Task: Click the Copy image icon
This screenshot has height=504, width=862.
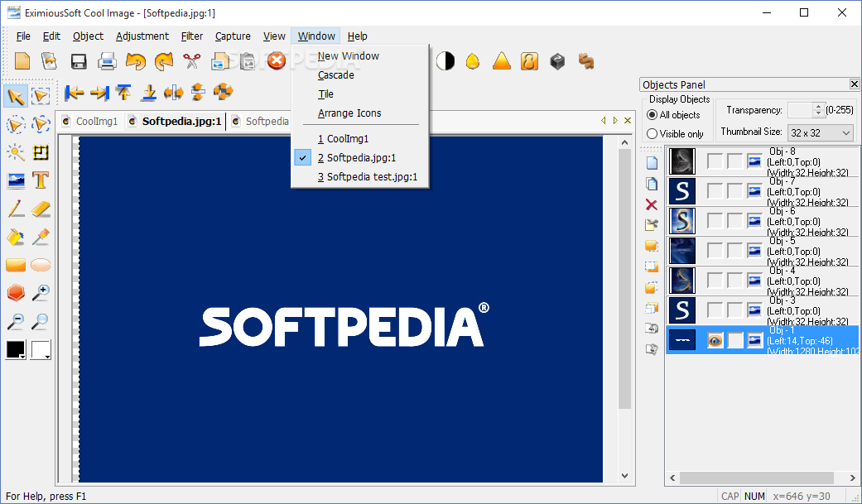Action: (x=220, y=61)
